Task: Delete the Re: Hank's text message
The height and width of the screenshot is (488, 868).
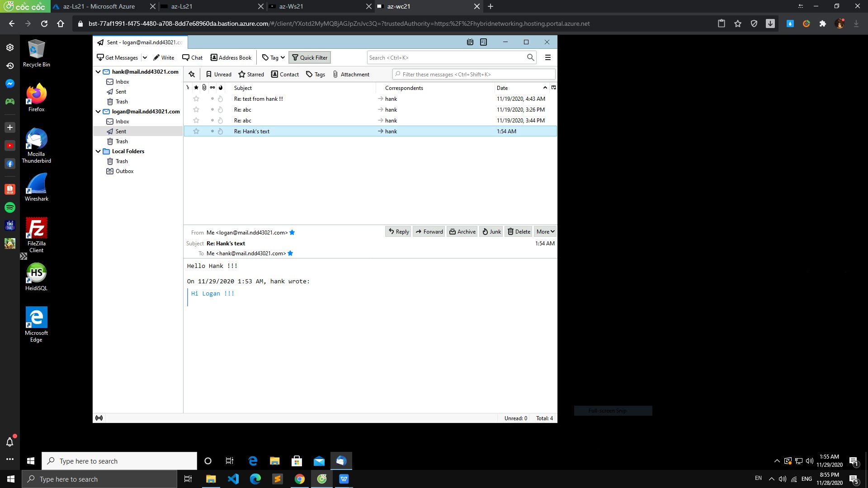Action: coord(518,231)
